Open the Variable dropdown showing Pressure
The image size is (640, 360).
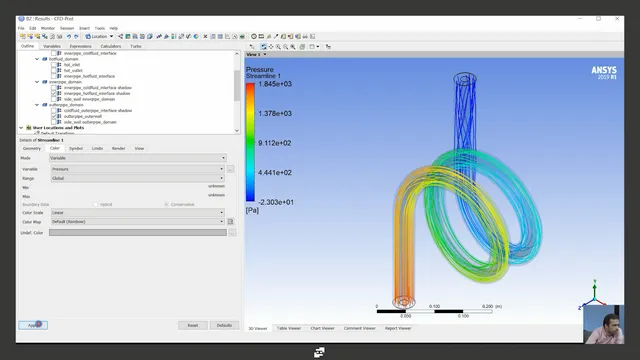coord(138,169)
